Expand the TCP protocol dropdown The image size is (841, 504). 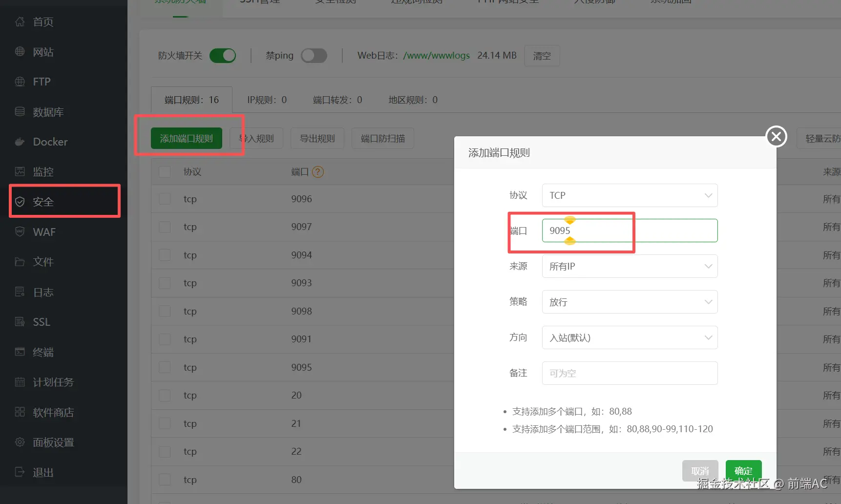[x=629, y=195]
